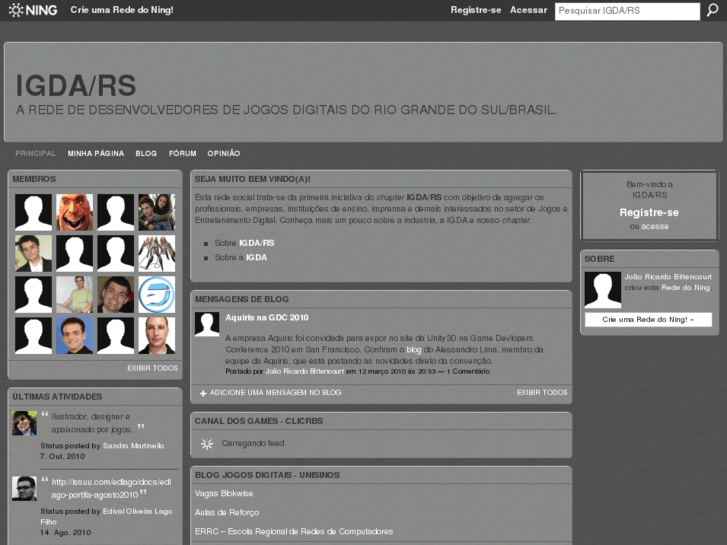The image size is (727, 545).
Task: Click the plus icon beside Adicione uma mensagem
Action: 203,393
